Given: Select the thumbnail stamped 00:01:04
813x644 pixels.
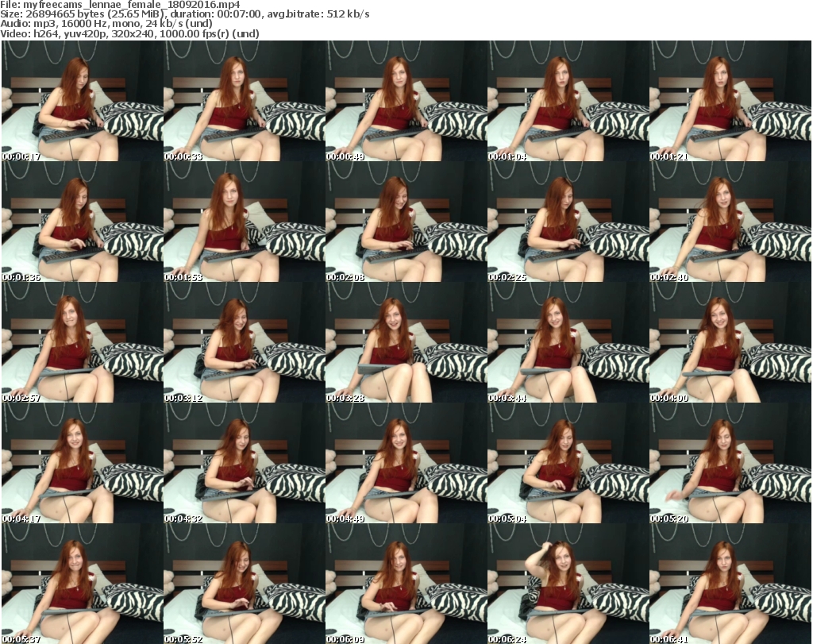Looking at the screenshot, I should point(568,101).
